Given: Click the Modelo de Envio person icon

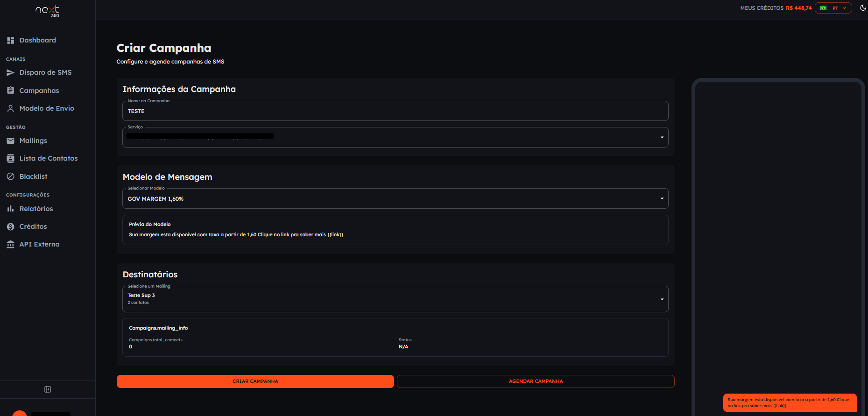Looking at the screenshot, I should (10, 108).
